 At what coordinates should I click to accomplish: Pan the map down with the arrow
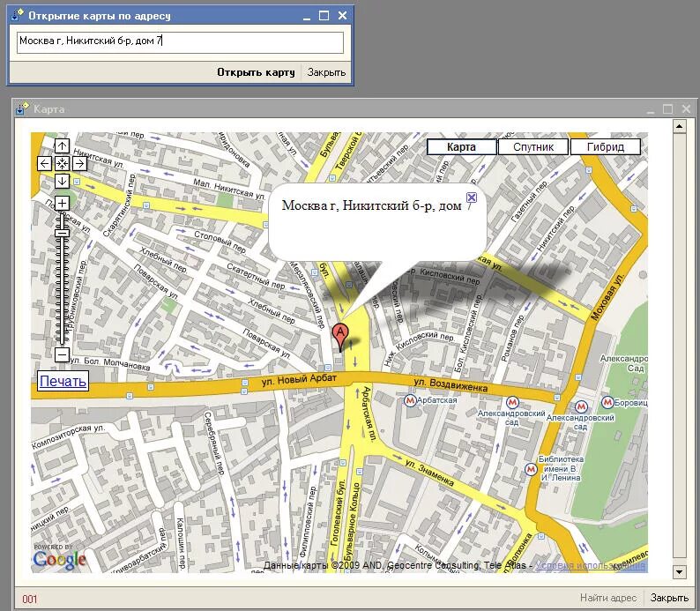62,181
